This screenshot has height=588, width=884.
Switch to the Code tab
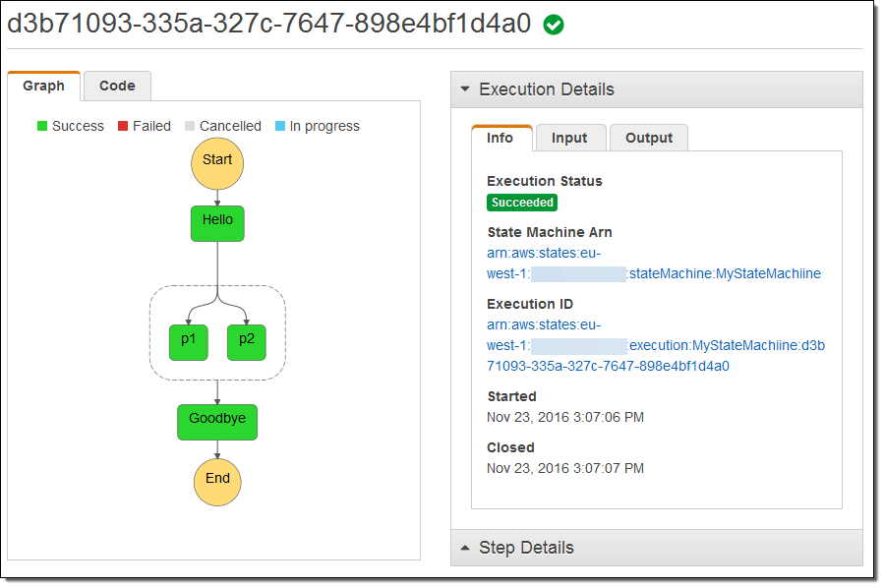(117, 86)
